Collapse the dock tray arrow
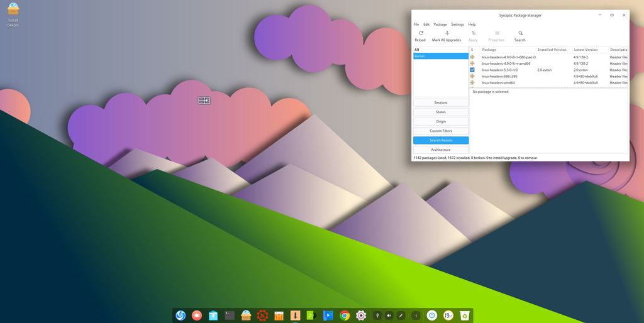Image resolution: width=644 pixels, height=323 pixels. (x=416, y=315)
